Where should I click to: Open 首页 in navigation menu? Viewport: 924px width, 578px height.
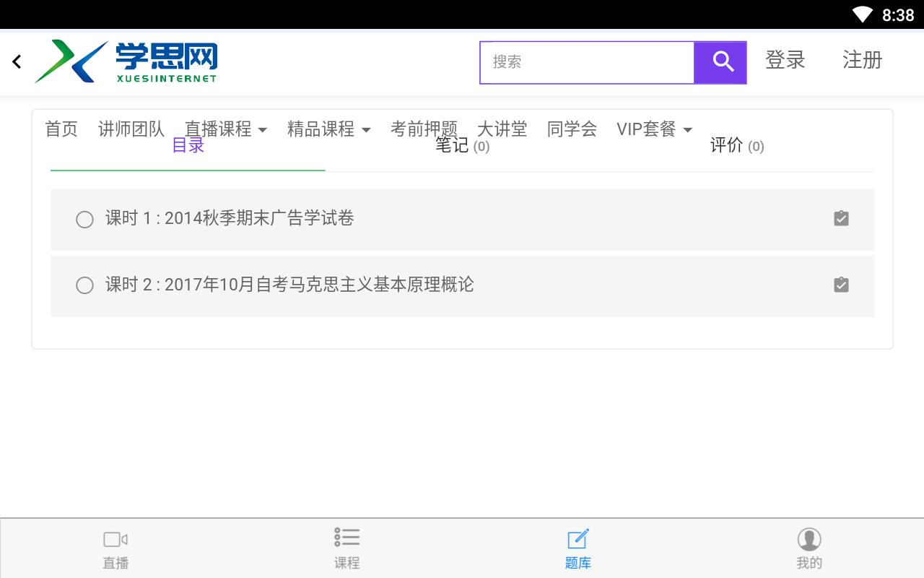click(61, 129)
